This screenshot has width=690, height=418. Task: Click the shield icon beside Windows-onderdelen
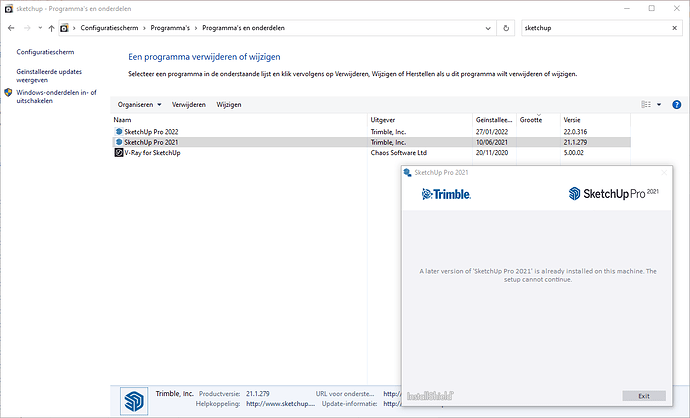pyautogui.click(x=8, y=92)
